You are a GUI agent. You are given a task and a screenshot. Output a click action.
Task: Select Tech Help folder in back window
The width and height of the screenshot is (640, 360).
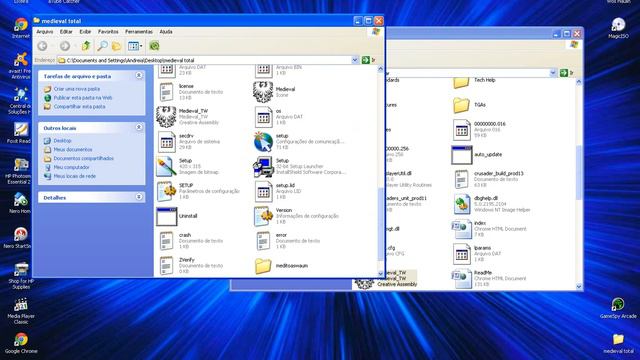coord(474,82)
